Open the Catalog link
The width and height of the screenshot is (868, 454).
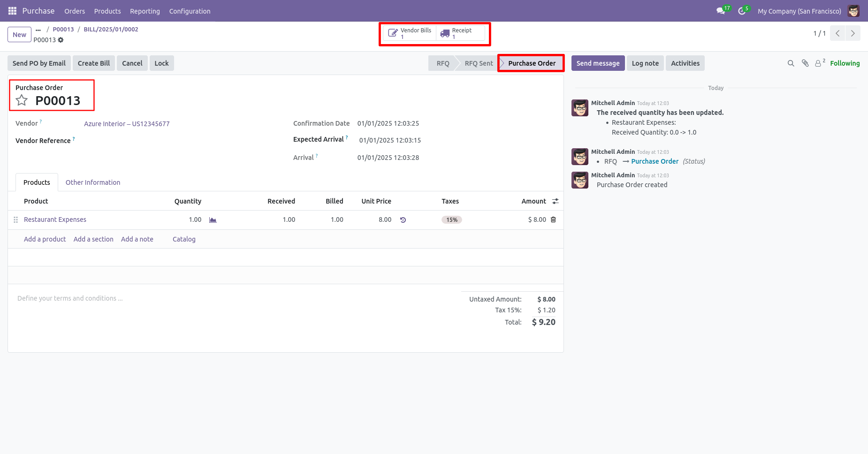pyautogui.click(x=184, y=239)
